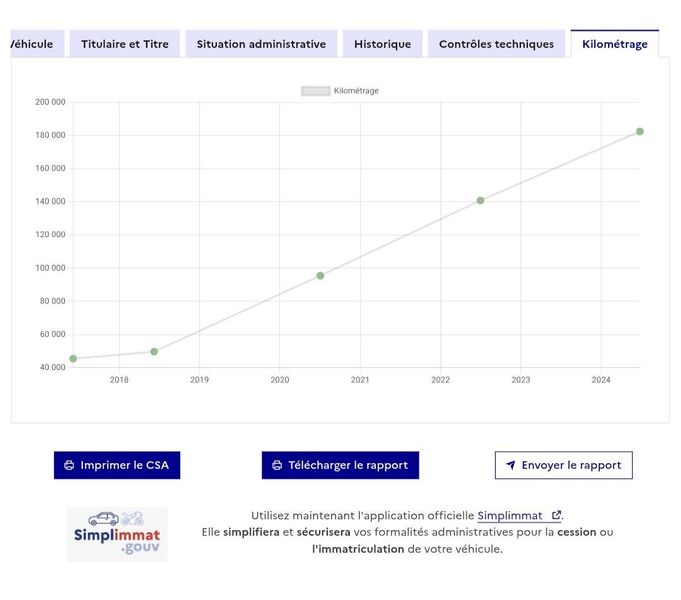Click the printer icon in Imprimer le CSA
The width and height of the screenshot is (681, 600).
click(69, 465)
